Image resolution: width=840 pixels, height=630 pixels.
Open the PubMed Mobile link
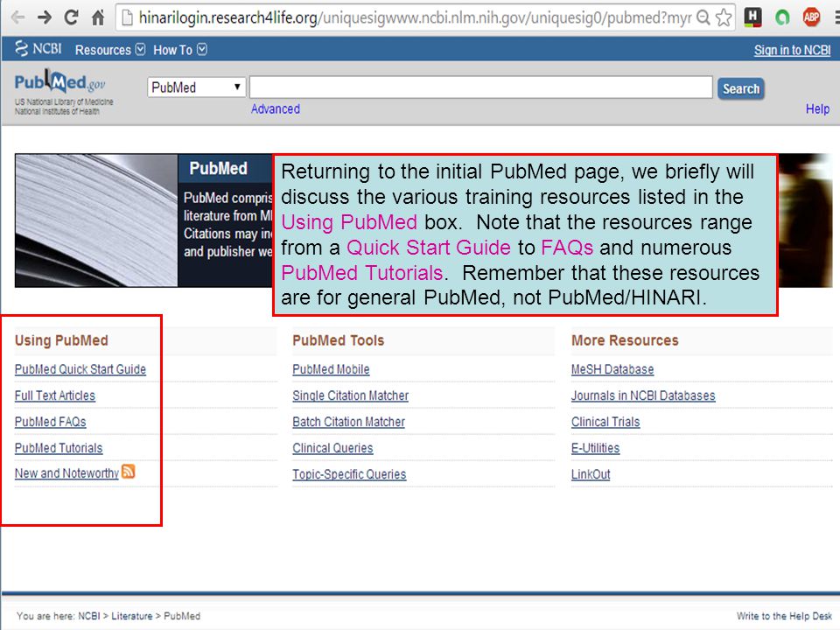tap(331, 369)
